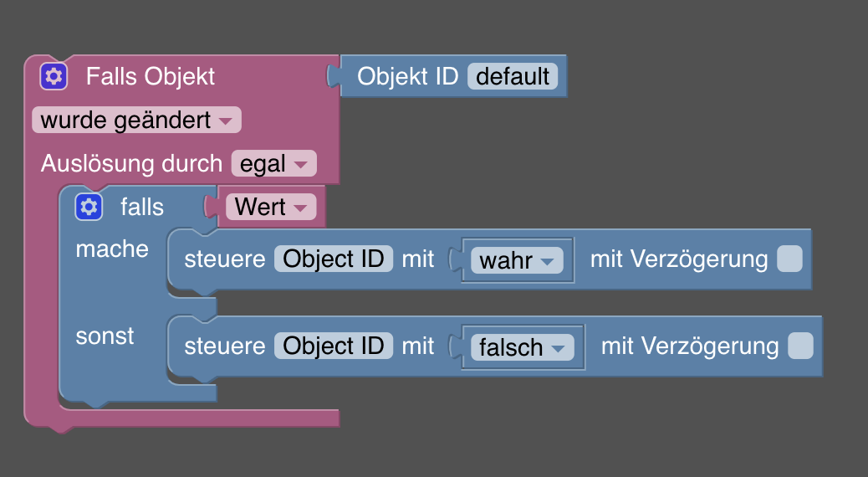Click the 'mit Verzögerung' label in falsch block
Viewport: 868px width, 477px height.
(x=690, y=346)
